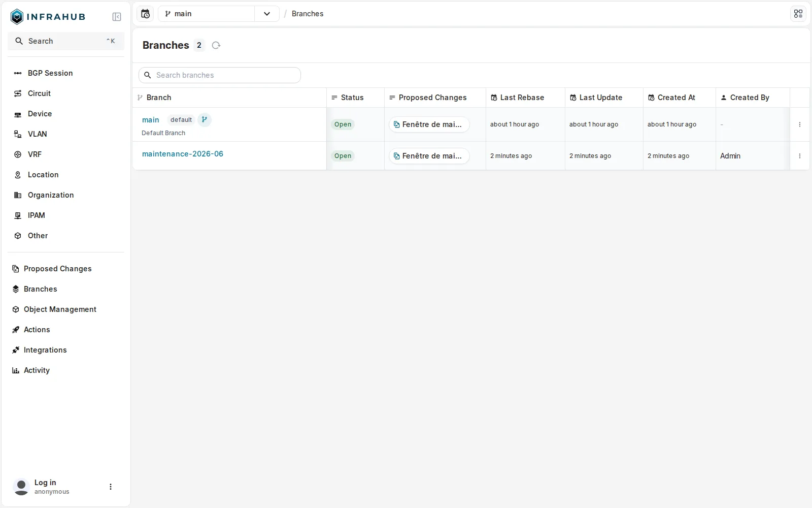Click the branch icon next to the default tag
This screenshot has height=508, width=812.
pos(205,120)
